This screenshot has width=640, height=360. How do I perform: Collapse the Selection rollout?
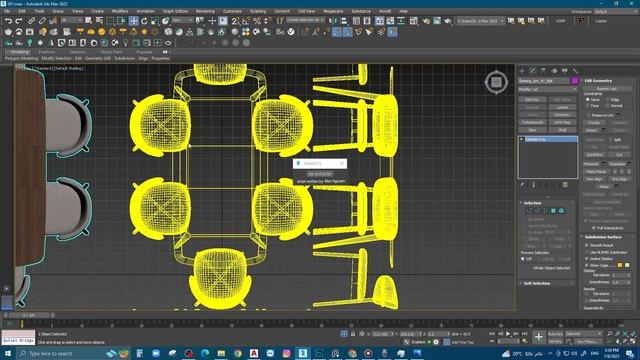point(532,203)
